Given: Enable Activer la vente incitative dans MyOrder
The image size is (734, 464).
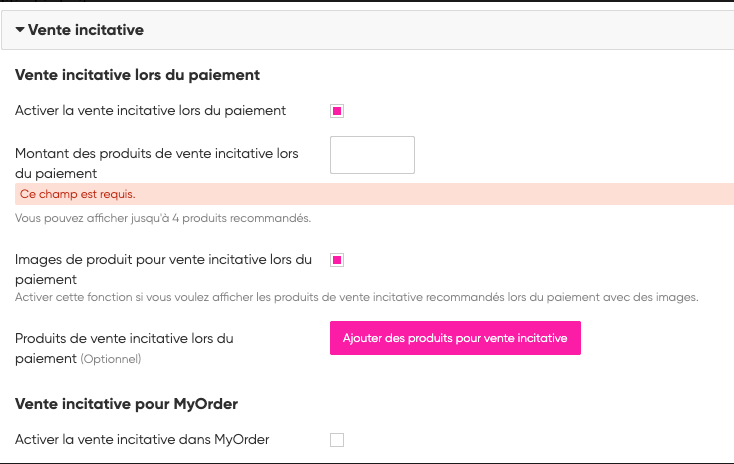Looking at the screenshot, I should pos(337,439).
